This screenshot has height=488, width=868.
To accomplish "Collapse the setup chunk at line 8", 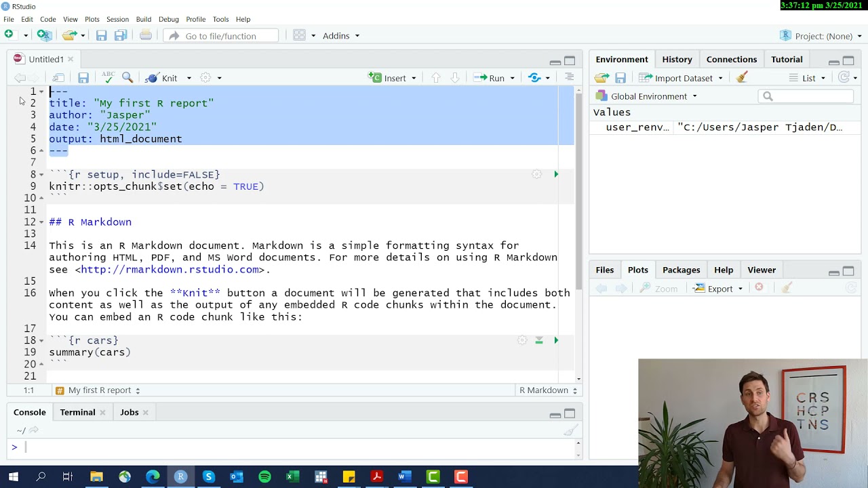I will [41, 175].
